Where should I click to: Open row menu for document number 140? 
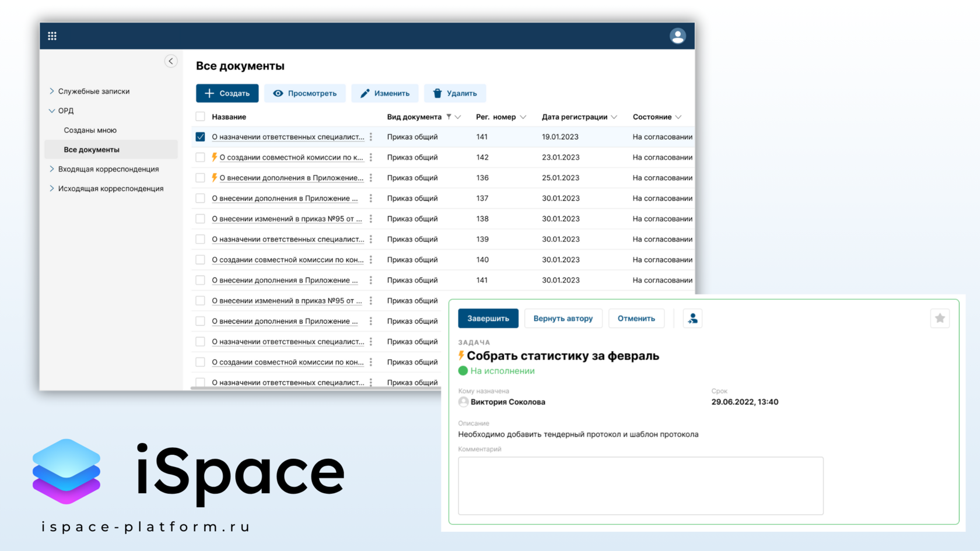click(x=371, y=259)
